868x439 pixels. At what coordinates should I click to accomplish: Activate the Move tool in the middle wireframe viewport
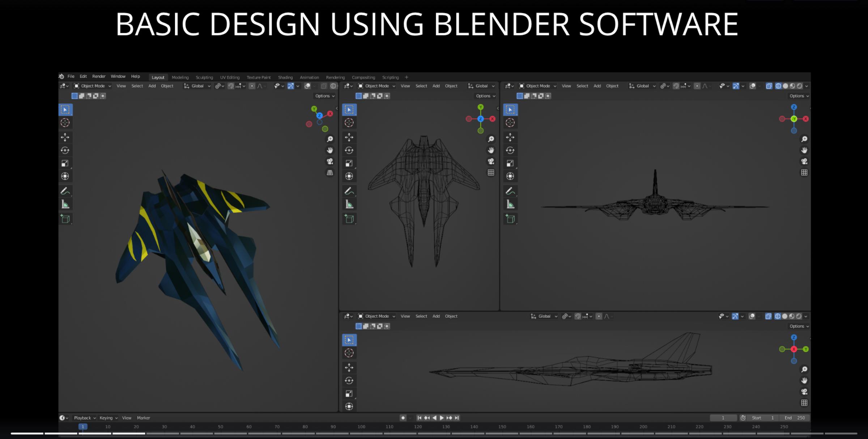click(x=349, y=137)
